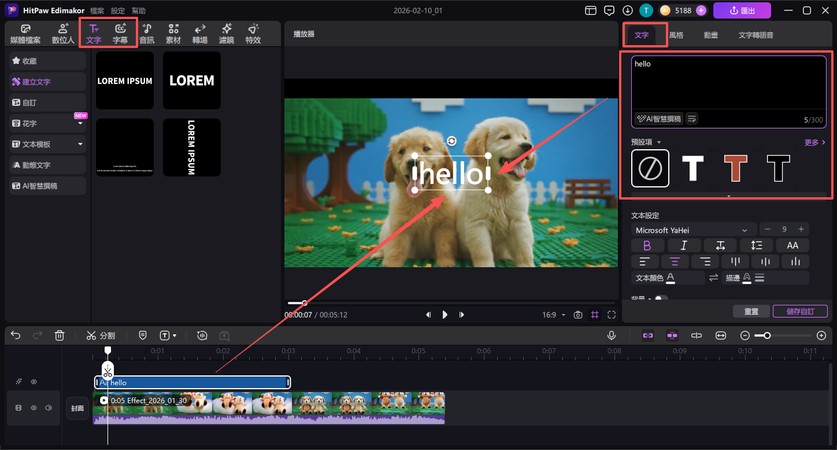Open the 檔案 menu

pos(97,10)
